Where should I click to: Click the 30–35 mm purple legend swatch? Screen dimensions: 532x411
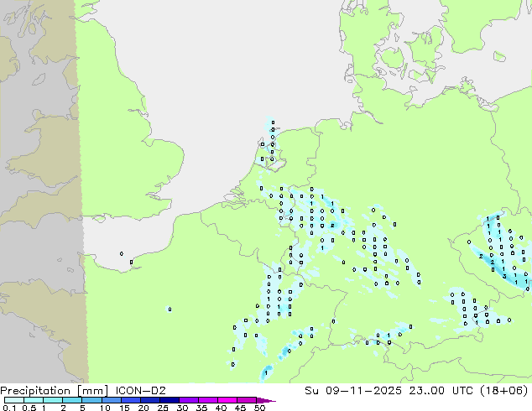point(188,400)
